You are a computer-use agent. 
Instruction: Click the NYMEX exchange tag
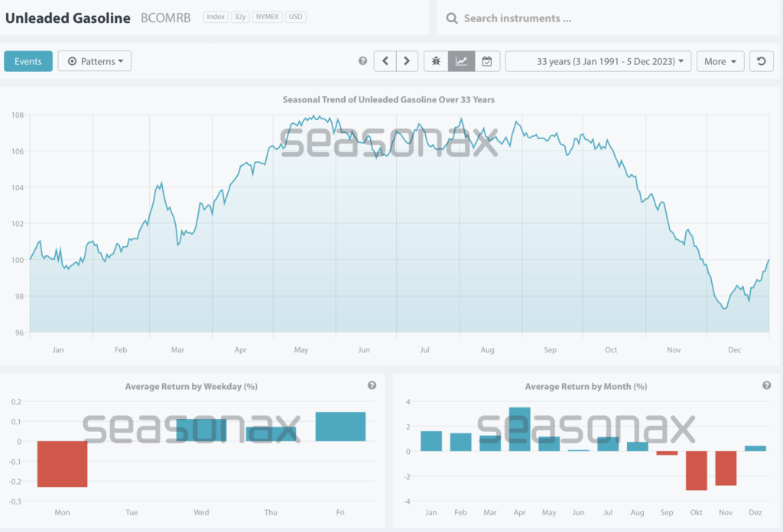click(268, 17)
